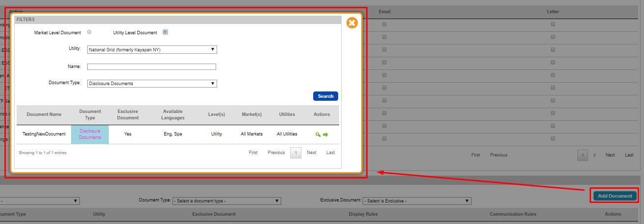Click the Add Document button
The width and height of the screenshot is (644, 224).
pos(615,196)
